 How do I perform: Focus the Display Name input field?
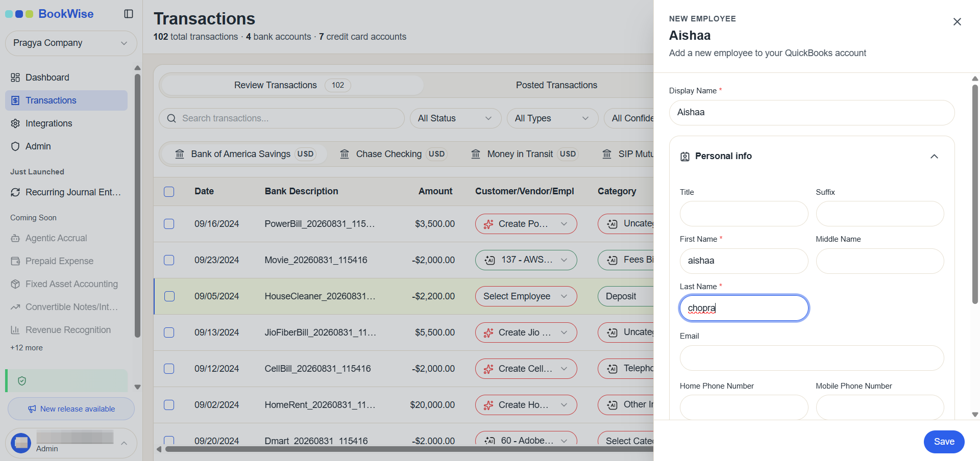click(812, 113)
